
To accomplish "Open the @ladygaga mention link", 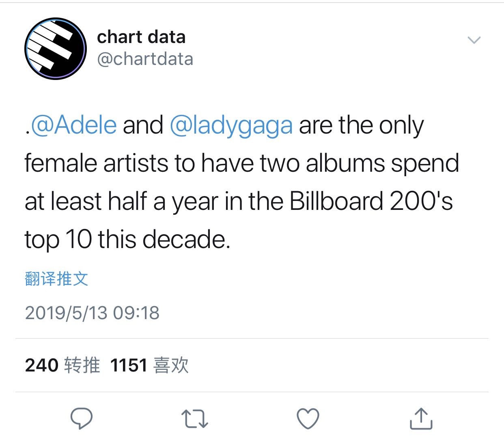I will (231, 125).
